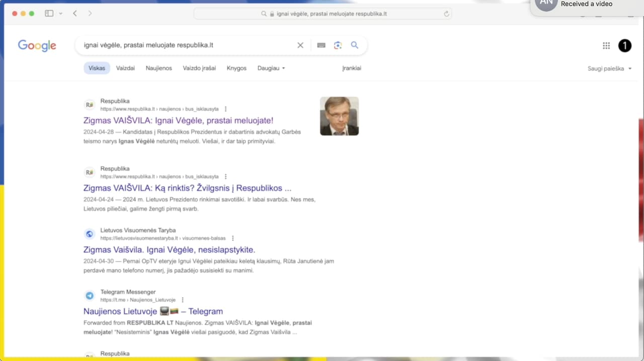This screenshot has height=361, width=644.
Task: Open the sidebar options chevron
Action: [61, 14]
